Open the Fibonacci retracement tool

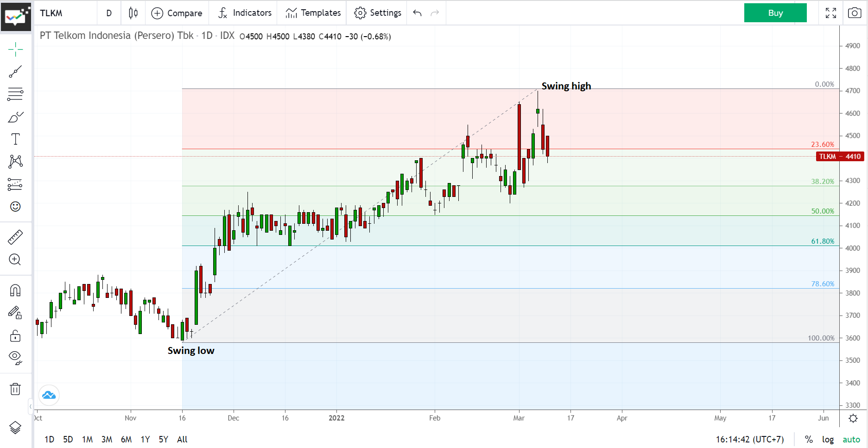(15, 94)
